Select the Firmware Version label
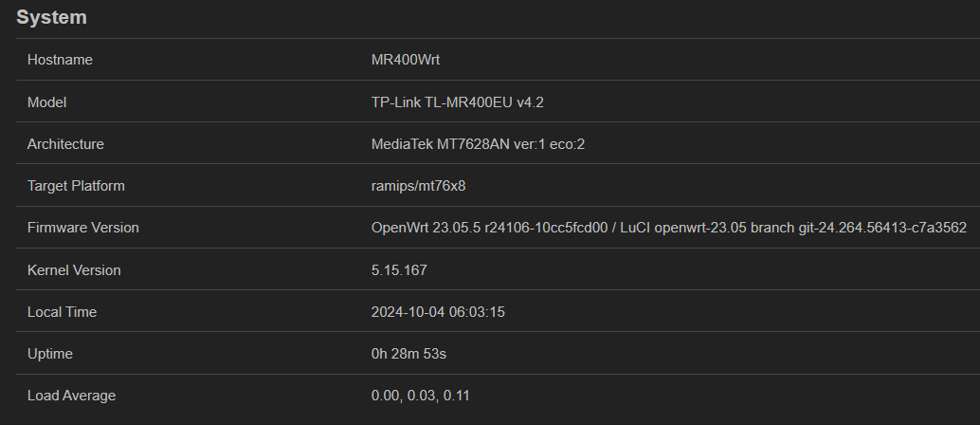980x425 pixels. point(82,228)
